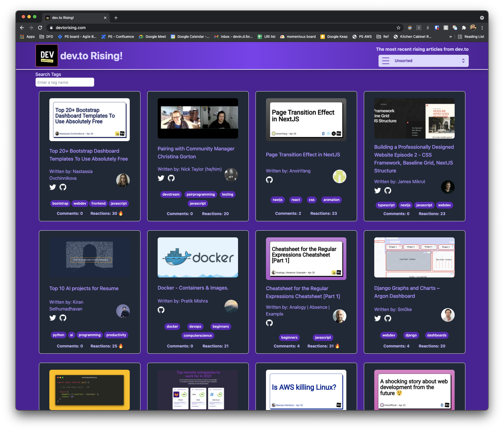Open the Unsorted sorting dropdown

point(423,60)
